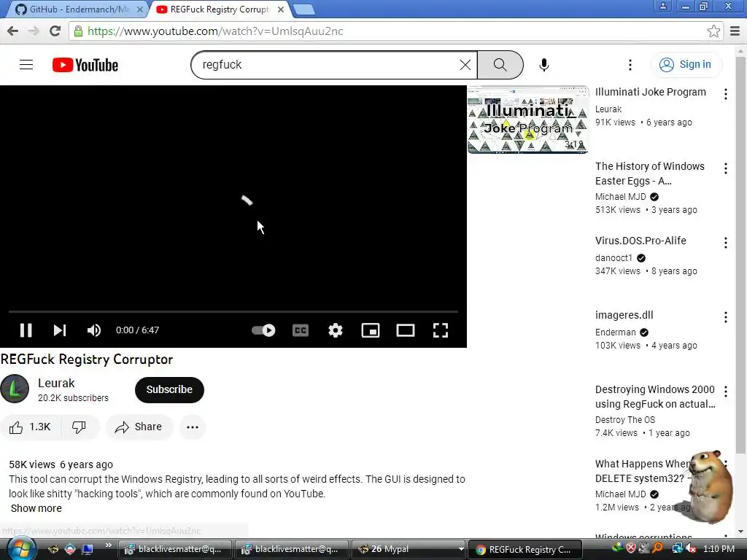Viewport: 747px width, 560px height.
Task: Open browser main menu
Action: point(735,31)
